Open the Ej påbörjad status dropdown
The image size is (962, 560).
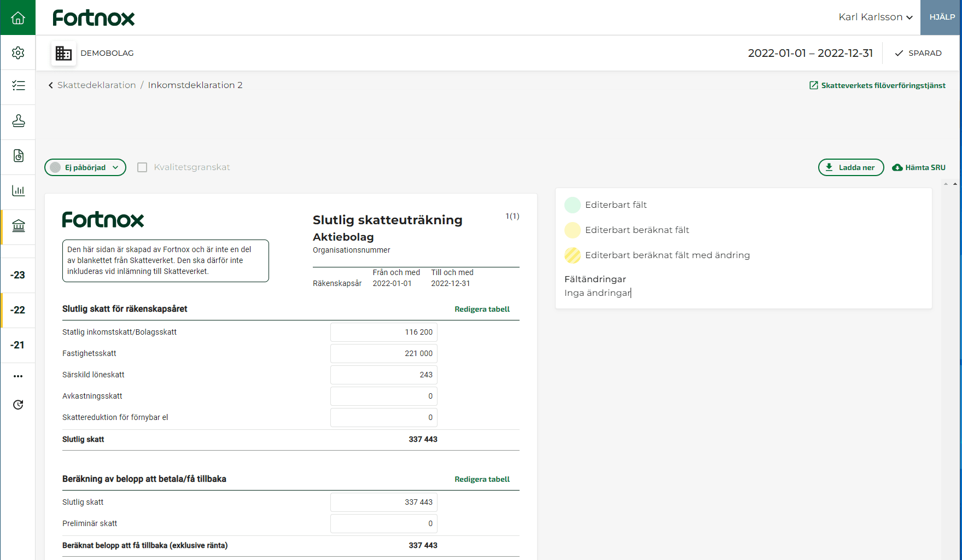point(85,167)
